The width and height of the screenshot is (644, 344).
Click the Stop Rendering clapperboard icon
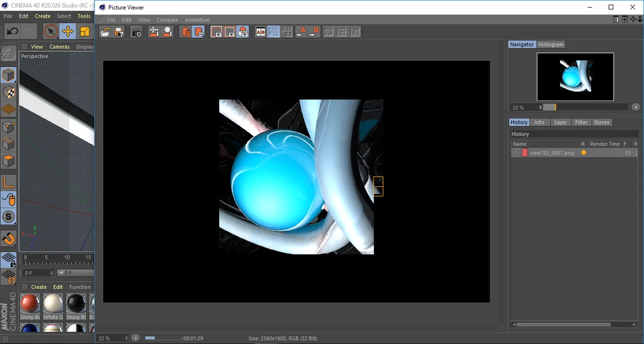click(x=136, y=32)
